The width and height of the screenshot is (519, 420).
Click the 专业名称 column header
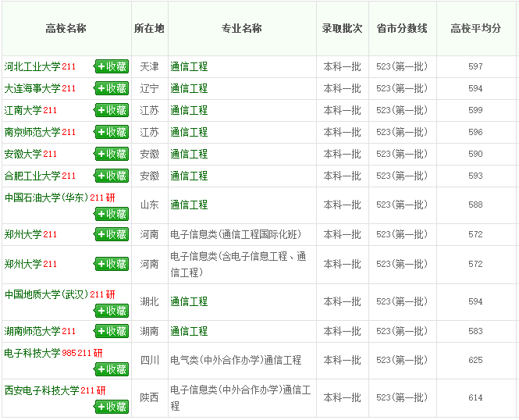[242, 28]
